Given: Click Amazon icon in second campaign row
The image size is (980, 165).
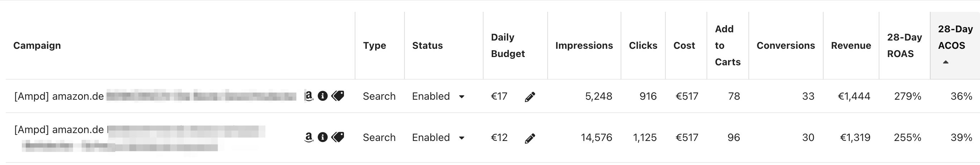Looking at the screenshot, I should click(309, 137).
